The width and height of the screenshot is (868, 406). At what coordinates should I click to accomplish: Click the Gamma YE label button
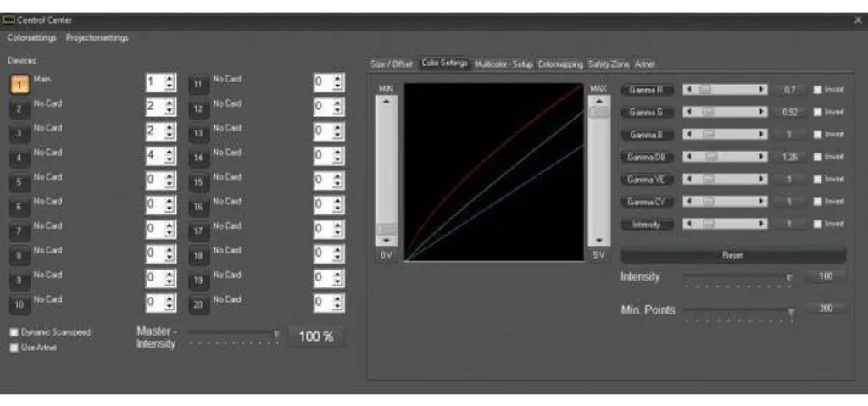click(647, 180)
